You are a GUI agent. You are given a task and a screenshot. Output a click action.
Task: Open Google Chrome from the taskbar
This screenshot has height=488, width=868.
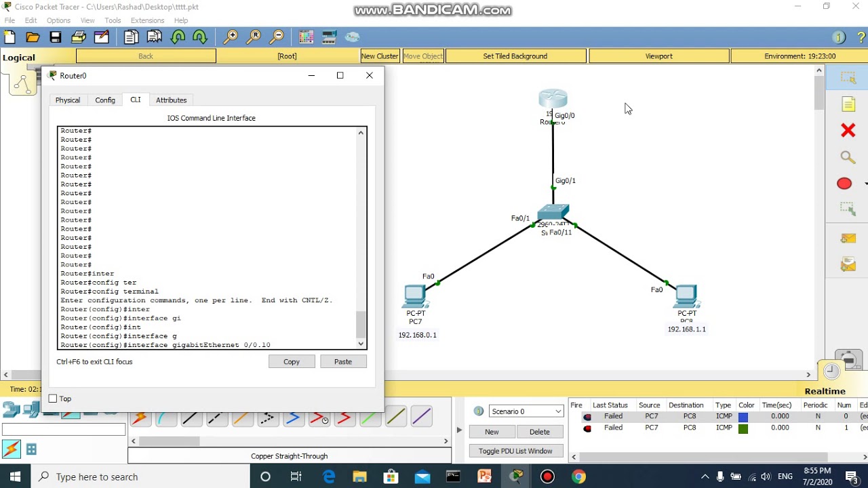click(x=578, y=476)
